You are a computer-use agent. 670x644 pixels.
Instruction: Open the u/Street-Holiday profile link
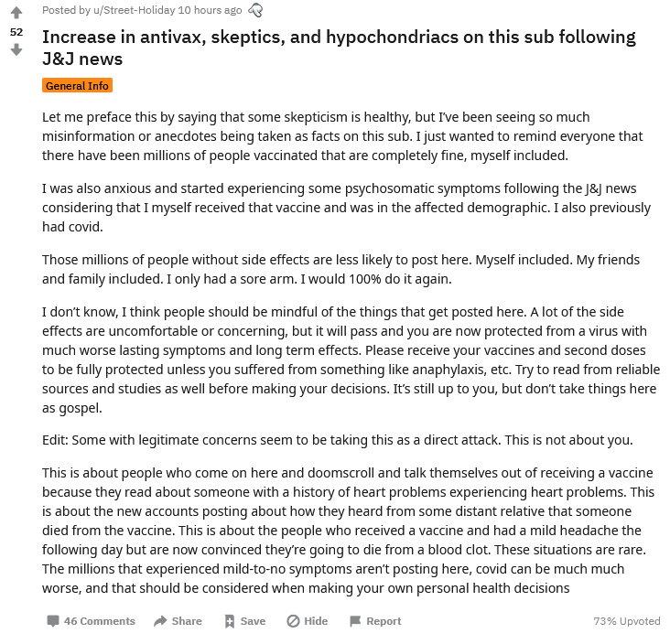tap(135, 10)
